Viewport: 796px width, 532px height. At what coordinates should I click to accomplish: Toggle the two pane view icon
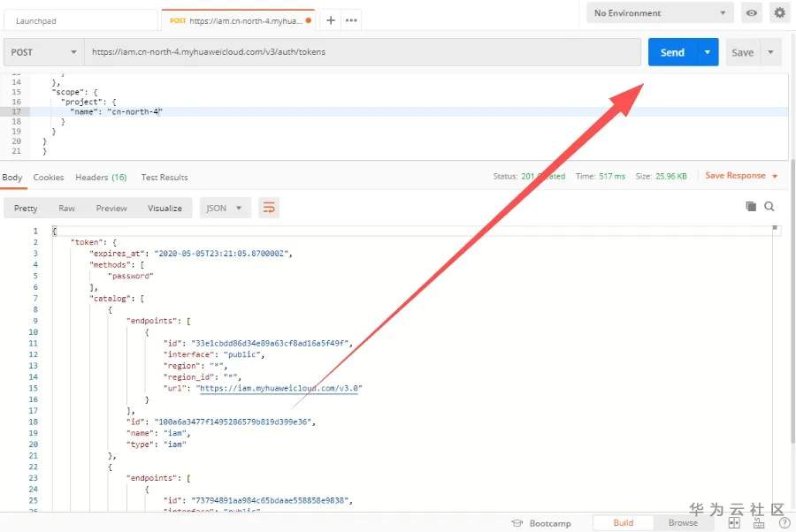point(734,523)
